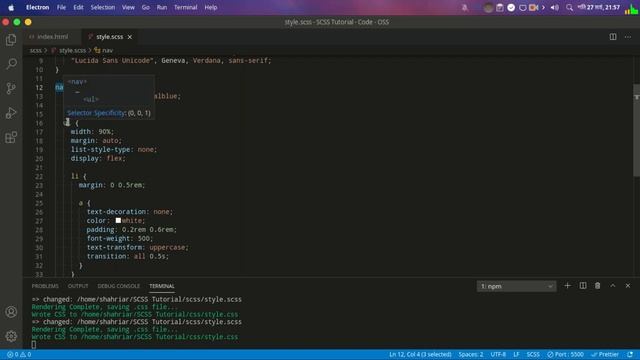This screenshot has width=640, height=360.
Task: Change line ending via LF status item
Action: tap(516, 354)
